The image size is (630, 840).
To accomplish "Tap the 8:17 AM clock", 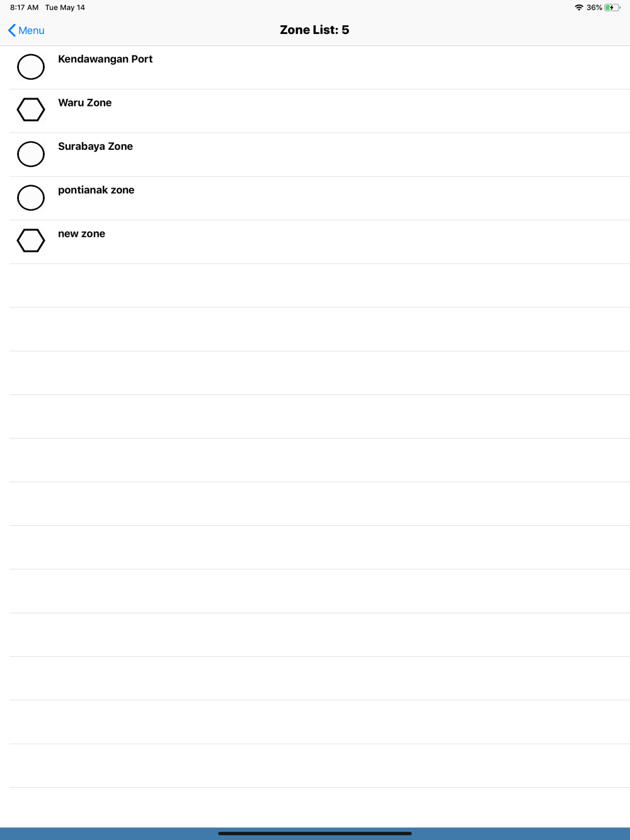I will [x=24, y=8].
